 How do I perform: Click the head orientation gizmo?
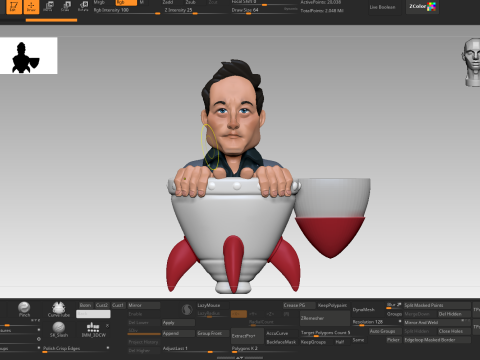pos(471,63)
